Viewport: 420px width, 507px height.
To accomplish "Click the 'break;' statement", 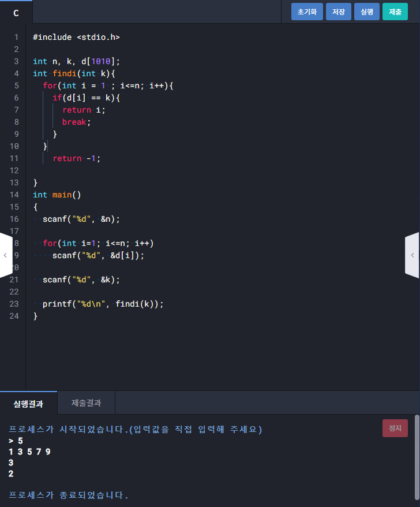I will click(x=77, y=122).
